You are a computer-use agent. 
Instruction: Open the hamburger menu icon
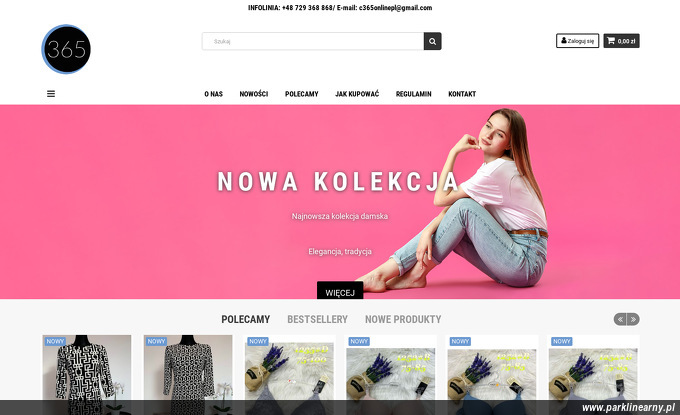[51, 94]
